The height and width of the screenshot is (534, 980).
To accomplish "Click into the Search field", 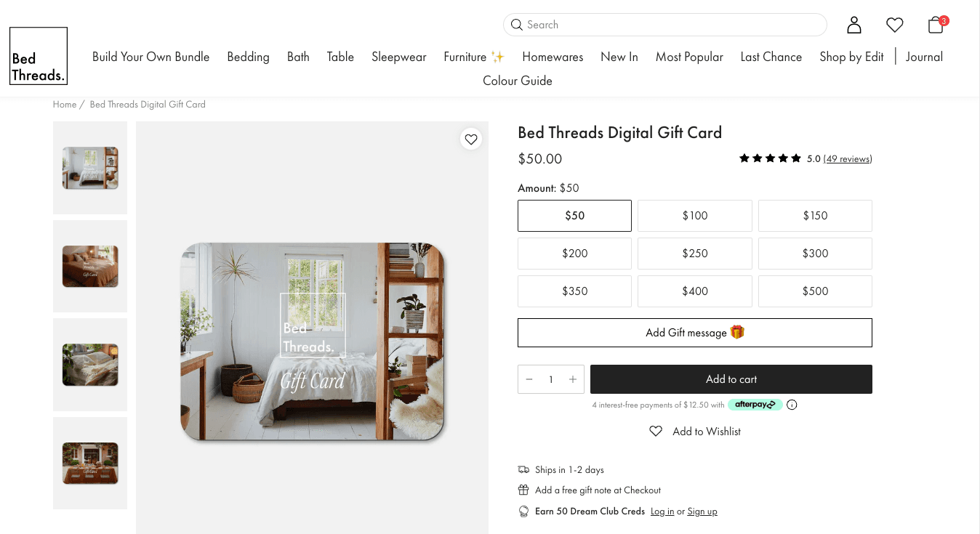I will coord(665,25).
